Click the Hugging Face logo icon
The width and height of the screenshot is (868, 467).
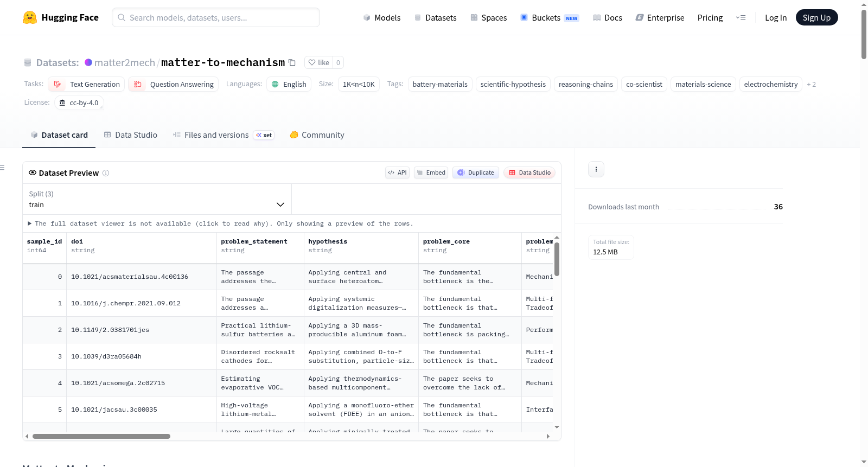pos(30,17)
